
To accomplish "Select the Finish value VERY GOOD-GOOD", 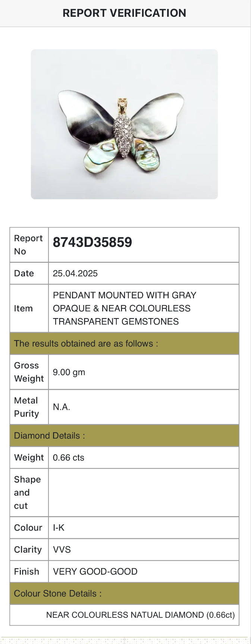I will click(95, 572).
